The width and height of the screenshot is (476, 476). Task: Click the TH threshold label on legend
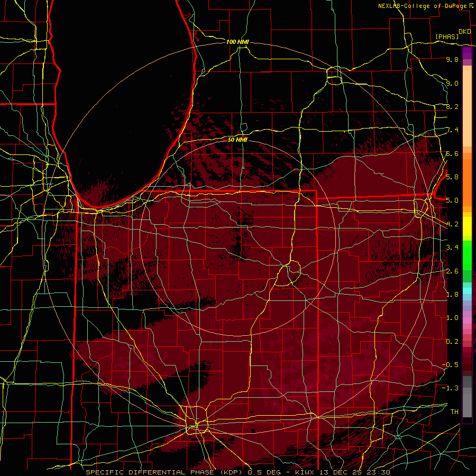point(454,411)
